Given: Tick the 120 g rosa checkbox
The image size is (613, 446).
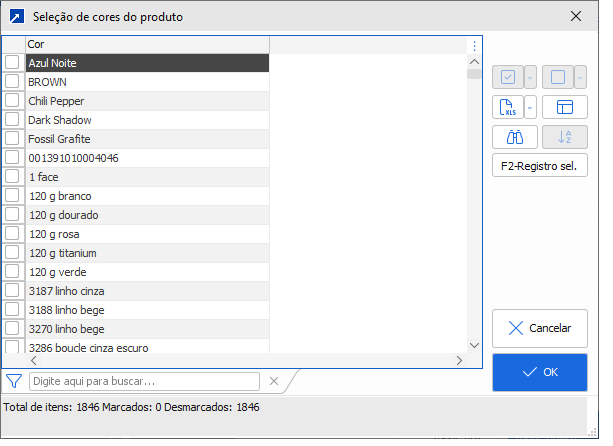Looking at the screenshot, I should pyautogui.click(x=12, y=233).
